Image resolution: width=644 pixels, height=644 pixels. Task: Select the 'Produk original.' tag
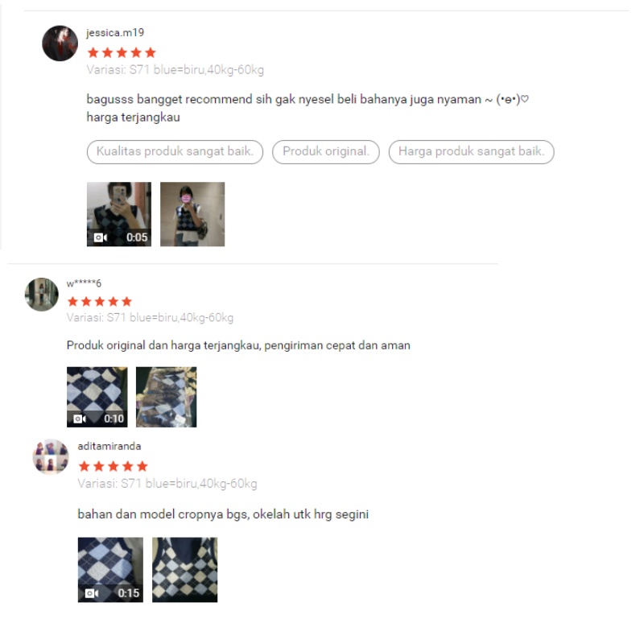click(326, 152)
